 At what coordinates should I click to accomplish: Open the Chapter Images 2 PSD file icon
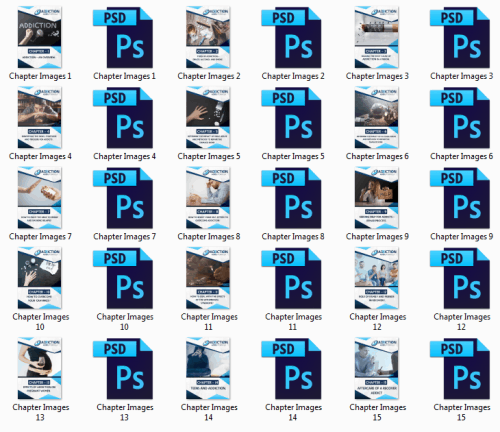[291, 37]
